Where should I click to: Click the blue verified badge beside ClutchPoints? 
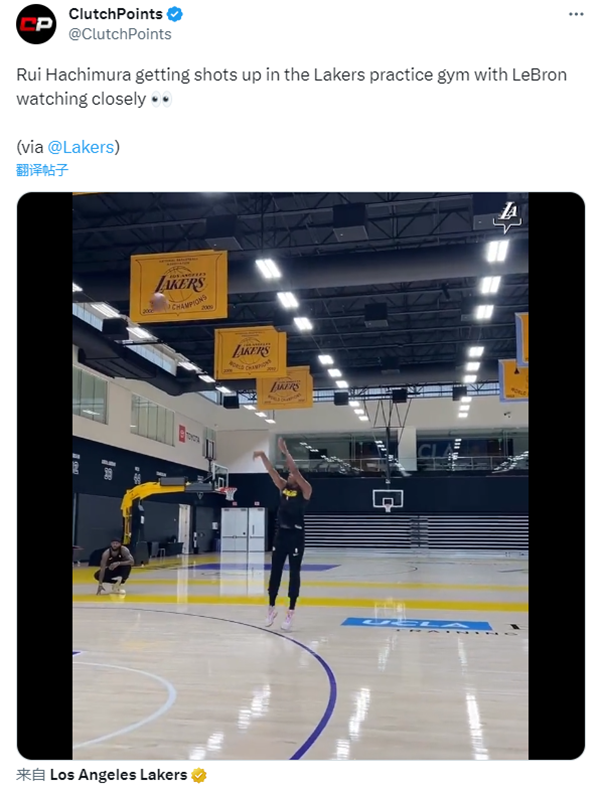pyautogui.click(x=174, y=14)
